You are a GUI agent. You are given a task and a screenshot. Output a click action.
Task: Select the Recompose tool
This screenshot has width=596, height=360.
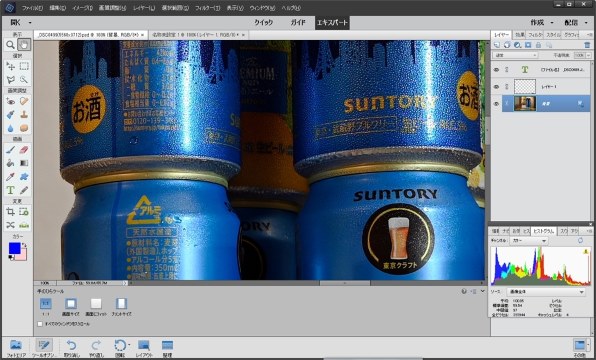24,212
